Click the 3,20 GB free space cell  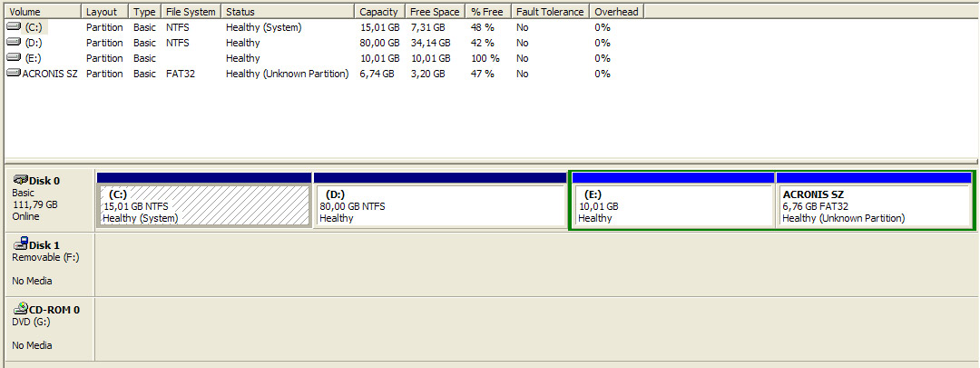(x=427, y=74)
